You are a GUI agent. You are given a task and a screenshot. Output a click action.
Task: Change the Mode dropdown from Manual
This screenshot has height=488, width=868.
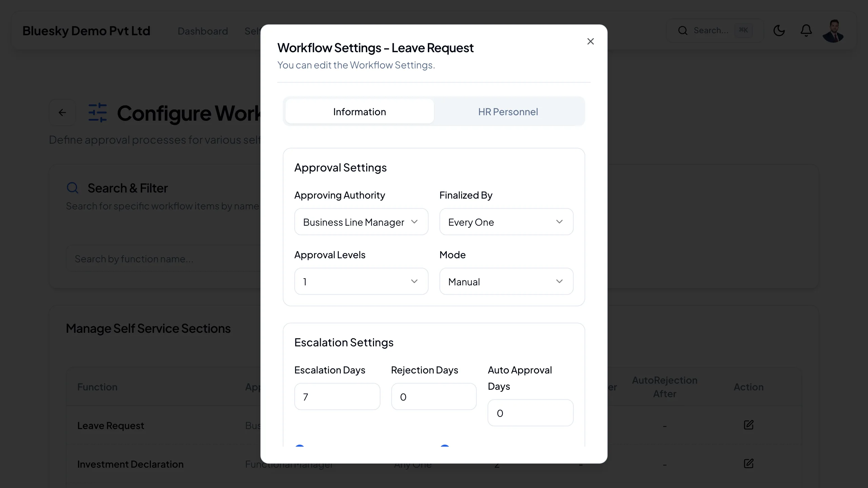click(506, 282)
